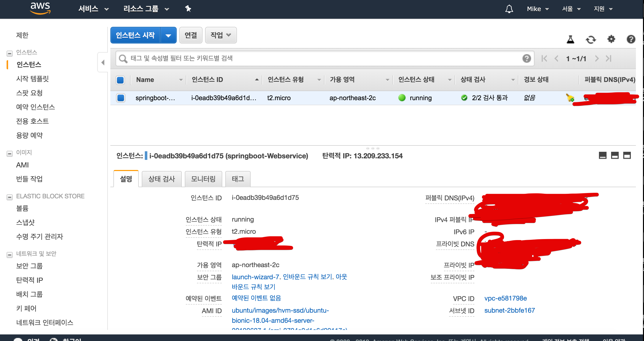Click the pin shortcut icon in navbar

pyautogui.click(x=188, y=9)
